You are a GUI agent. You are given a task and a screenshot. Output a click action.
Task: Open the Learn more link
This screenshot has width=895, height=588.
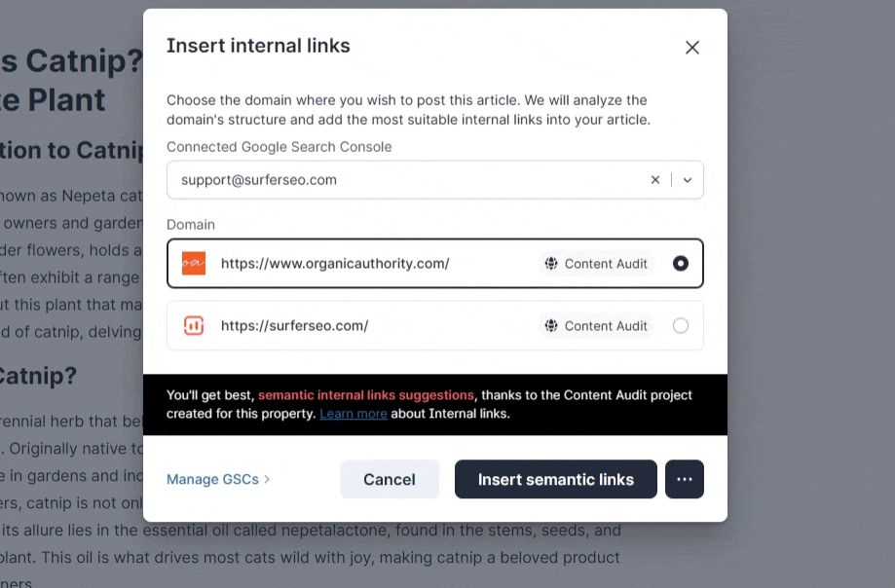click(x=353, y=414)
